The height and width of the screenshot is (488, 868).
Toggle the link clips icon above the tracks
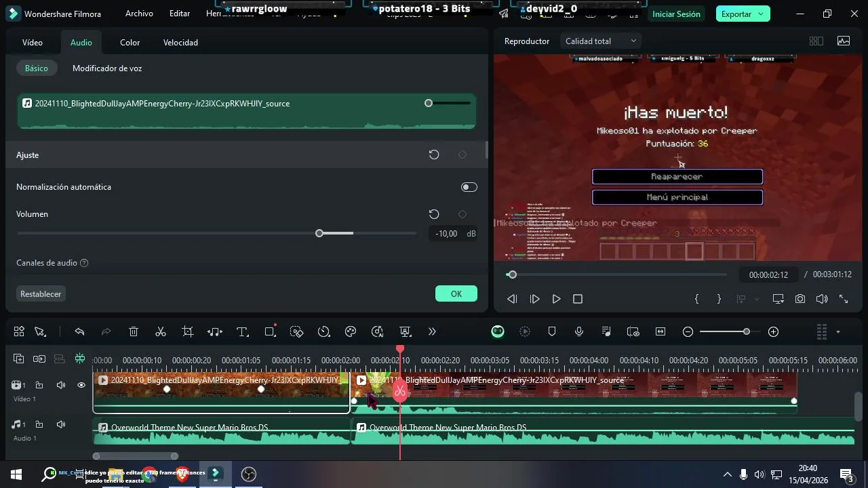coord(39,359)
